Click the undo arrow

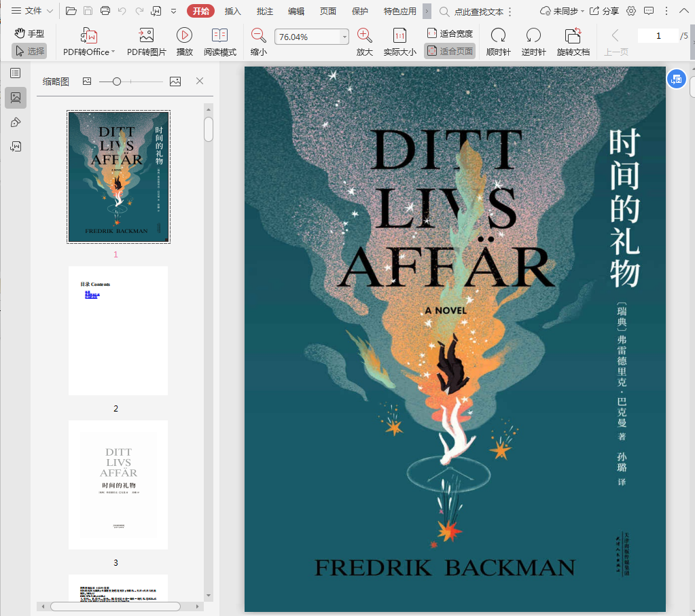[122, 11]
